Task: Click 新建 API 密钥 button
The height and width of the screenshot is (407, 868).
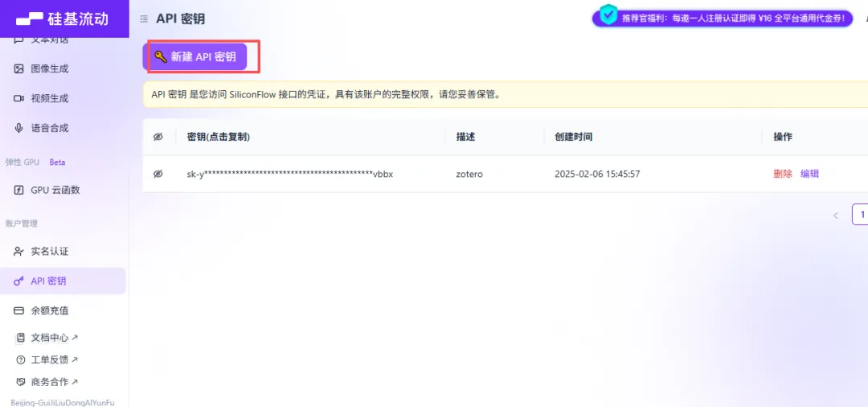Action: [x=194, y=56]
